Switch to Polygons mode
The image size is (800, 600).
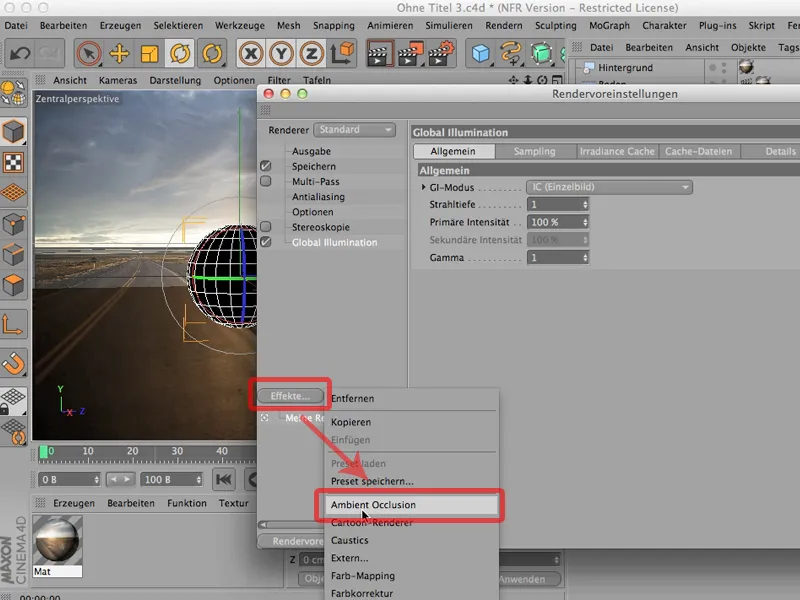coord(14,285)
